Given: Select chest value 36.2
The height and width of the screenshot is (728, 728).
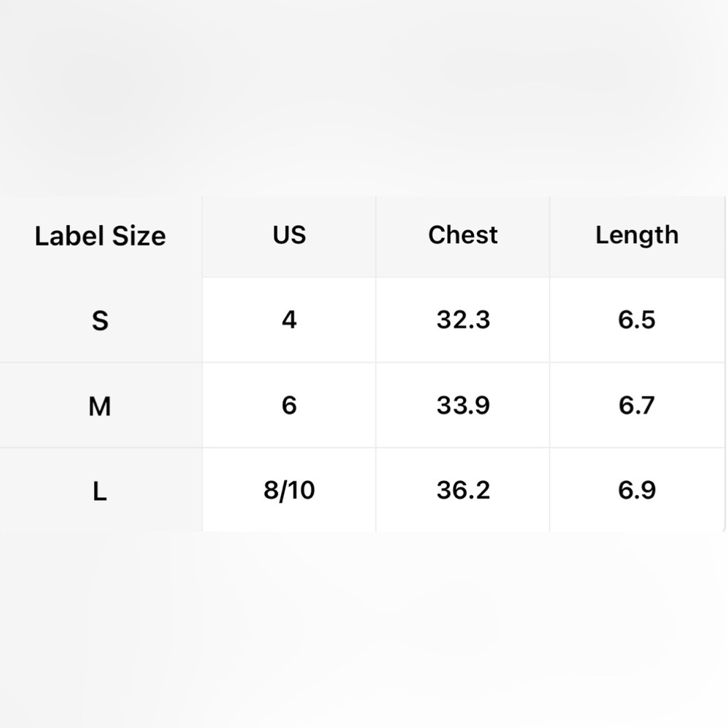Looking at the screenshot, I should (x=463, y=490).
